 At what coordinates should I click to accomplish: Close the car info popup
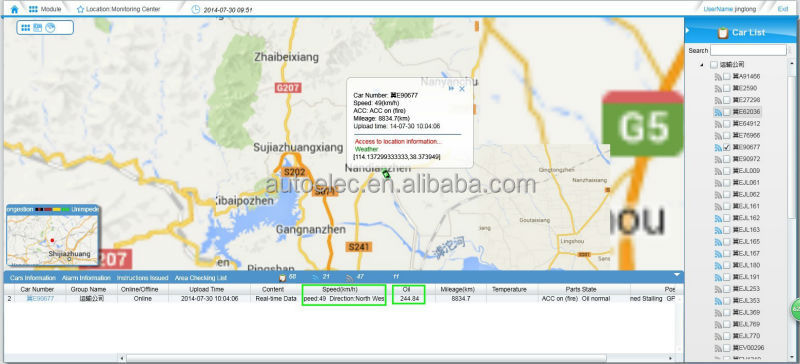(462, 88)
